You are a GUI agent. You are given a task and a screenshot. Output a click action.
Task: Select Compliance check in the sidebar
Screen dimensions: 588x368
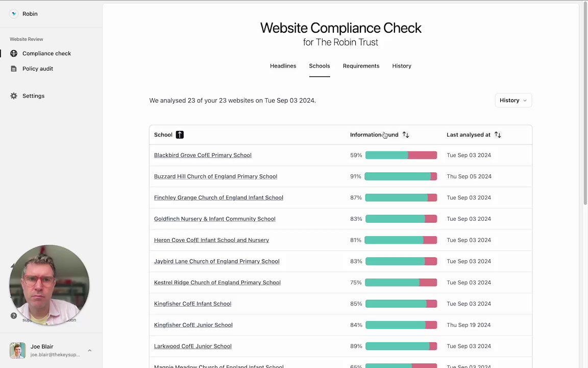pyautogui.click(x=46, y=53)
